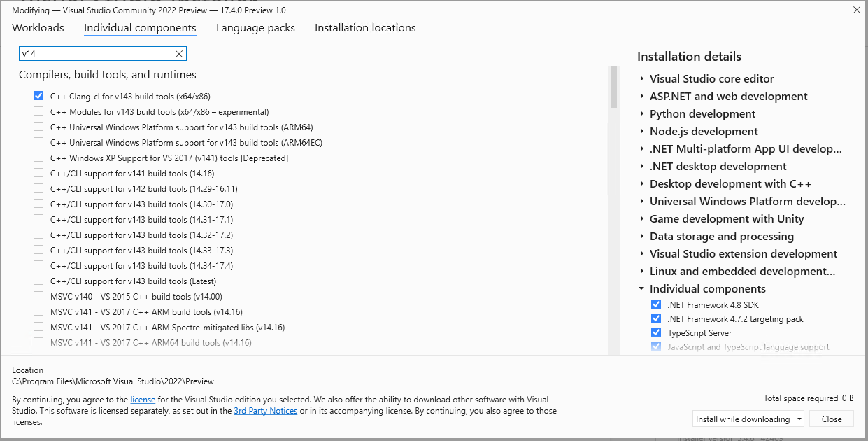Click the Close button
This screenshot has width=868, height=441.
pos(831,418)
